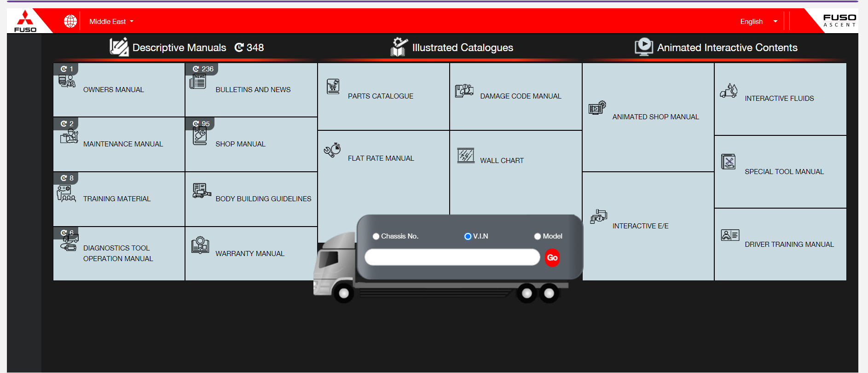Click the FUSO ASCENT logo
The width and height of the screenshot is (868, 373).
click(839, 21)
